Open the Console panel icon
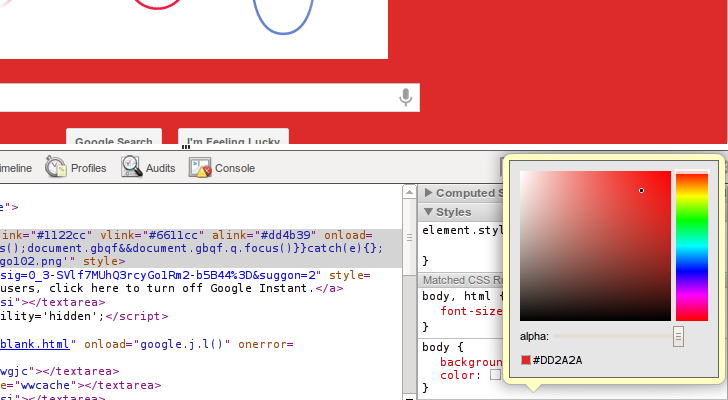 click(201, 168)
